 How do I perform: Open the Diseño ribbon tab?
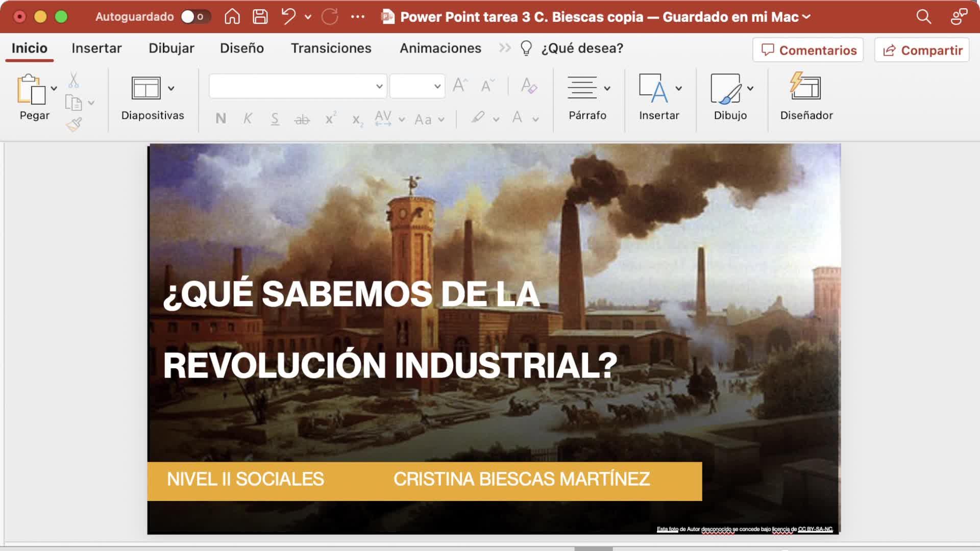pyautogui.click(x=241, y=48)
